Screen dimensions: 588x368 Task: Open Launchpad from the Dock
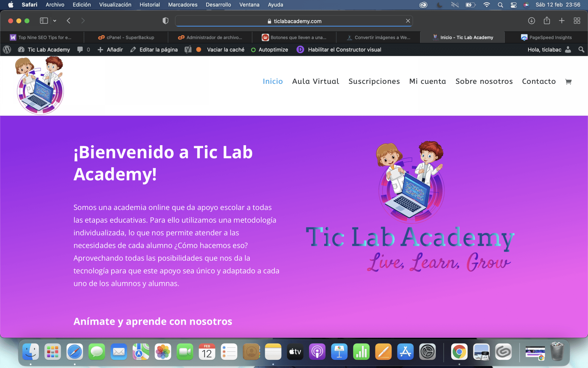(x=53, y=352)
